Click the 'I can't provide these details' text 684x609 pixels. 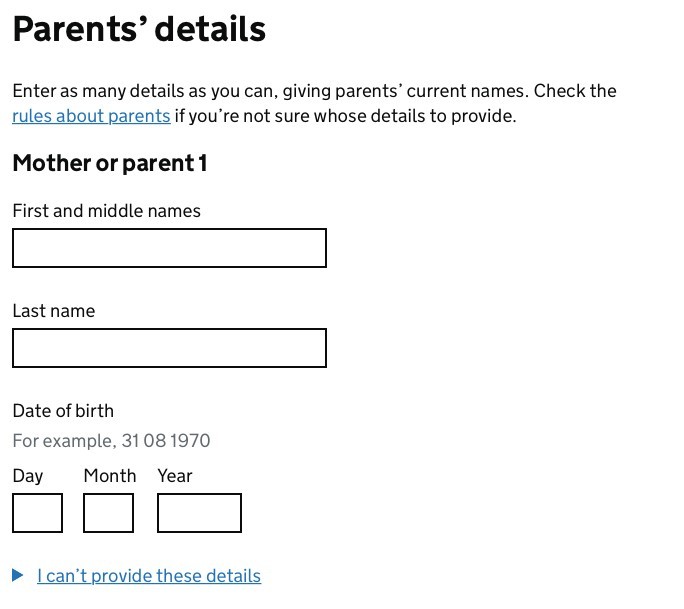coord(149,576)
